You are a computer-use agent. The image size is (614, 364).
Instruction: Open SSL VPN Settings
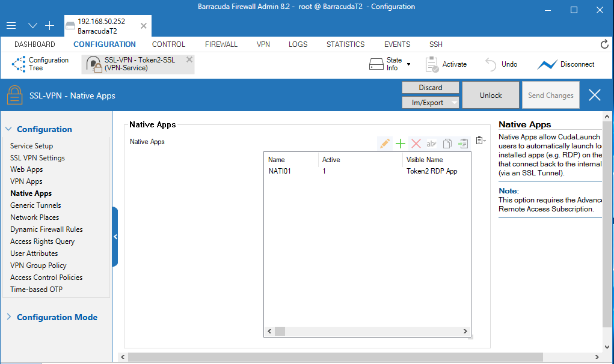[38, 157]
